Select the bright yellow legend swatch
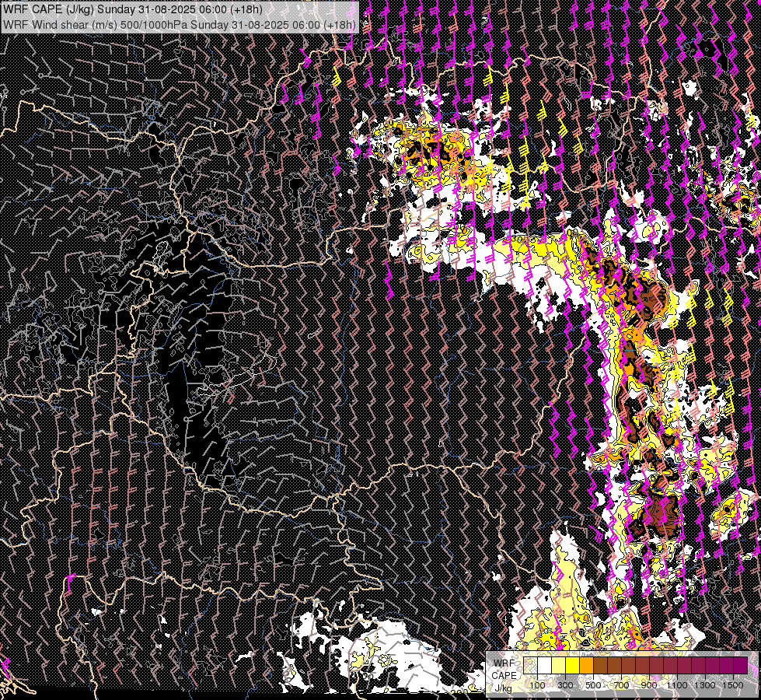Viewport: 761px width, 700px height. click(573, 665)
